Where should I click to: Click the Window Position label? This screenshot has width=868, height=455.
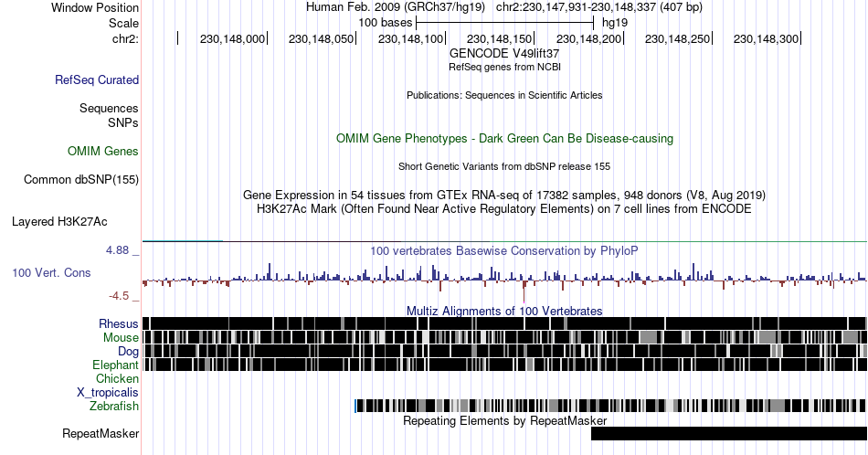pos(95,7)
